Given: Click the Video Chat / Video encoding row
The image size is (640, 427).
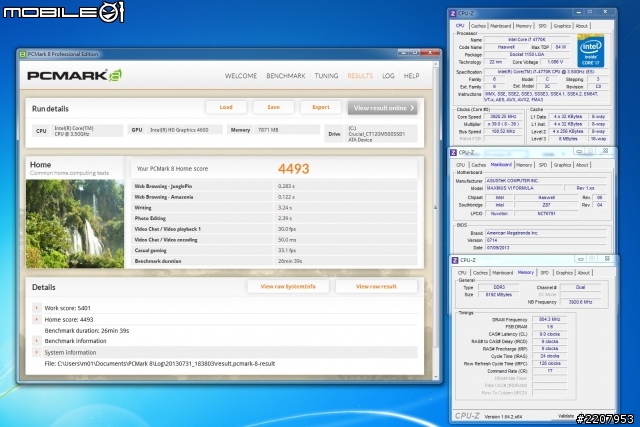Looking at the screenshot, I should point(274,240).
